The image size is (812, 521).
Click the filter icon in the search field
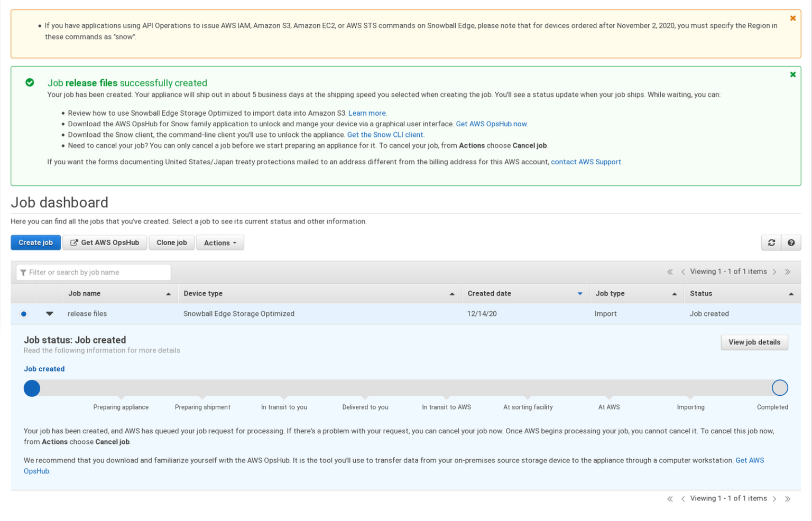tap(23, 272)
